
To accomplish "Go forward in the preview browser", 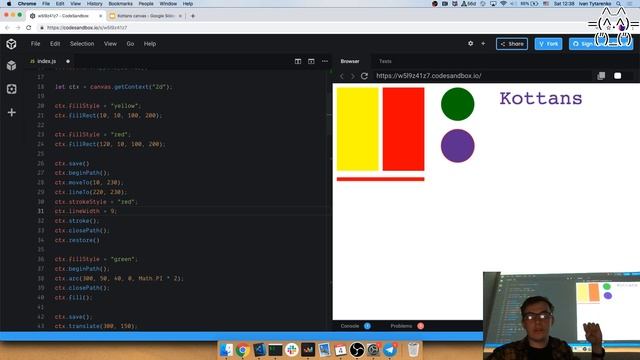I will [x=353, y=76].
